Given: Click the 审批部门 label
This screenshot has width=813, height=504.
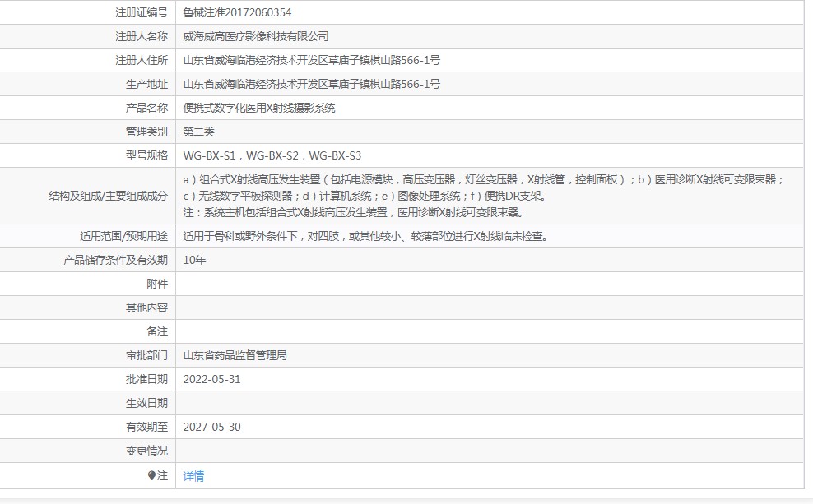Looking at the screenshot, I should [x=146, y=355].
